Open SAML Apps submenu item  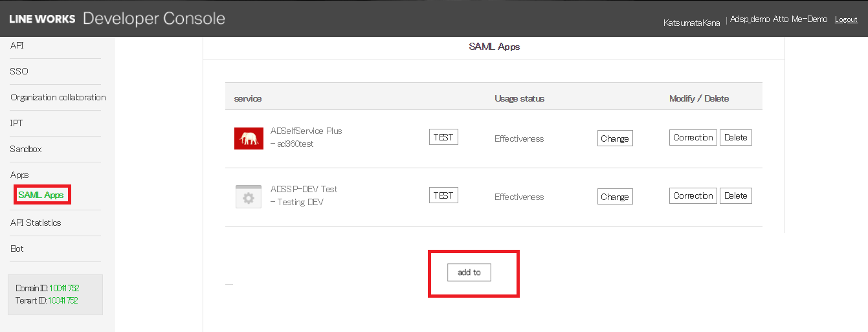[x=41, y=195]
